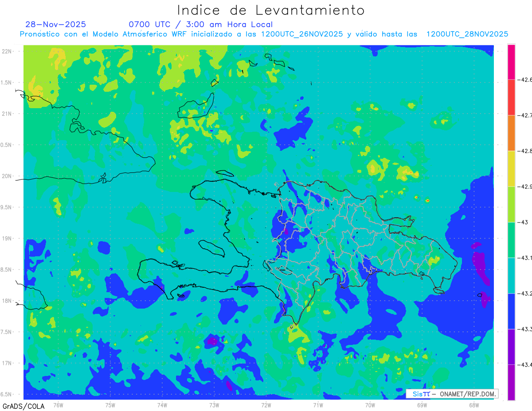The width and height of the screenshot is (532, 411).
Task: Click the date '28-Nov-2025' in the header
Action: [56, 24]
